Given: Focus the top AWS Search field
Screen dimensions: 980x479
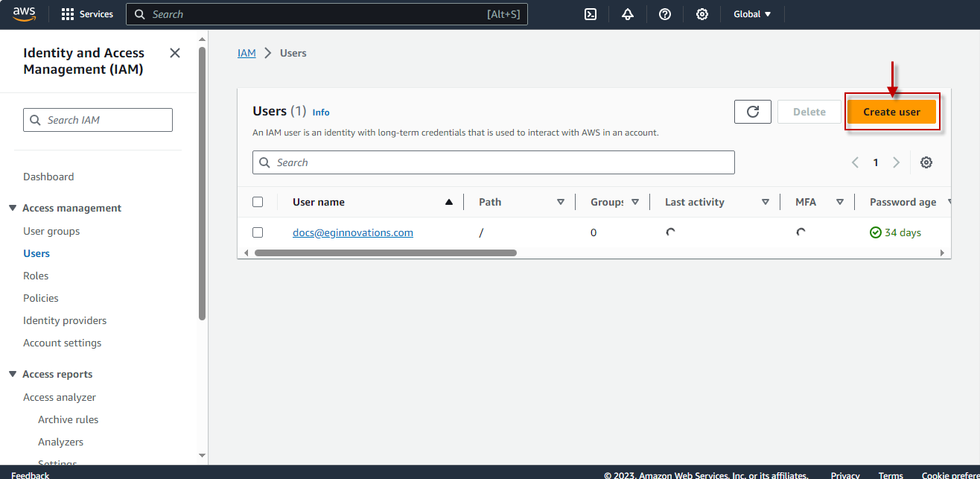Looking at the screenshot, I should (x=327, y=14).
